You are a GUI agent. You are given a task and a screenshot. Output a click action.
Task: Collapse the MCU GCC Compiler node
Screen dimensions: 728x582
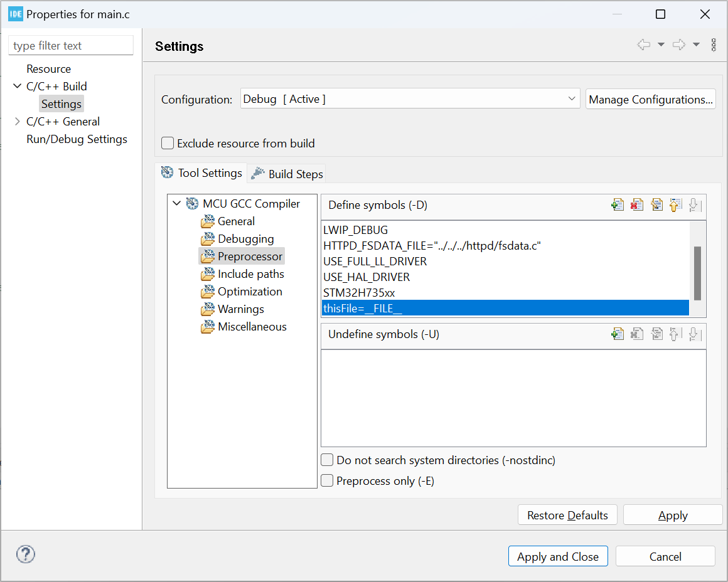[177, 204]
